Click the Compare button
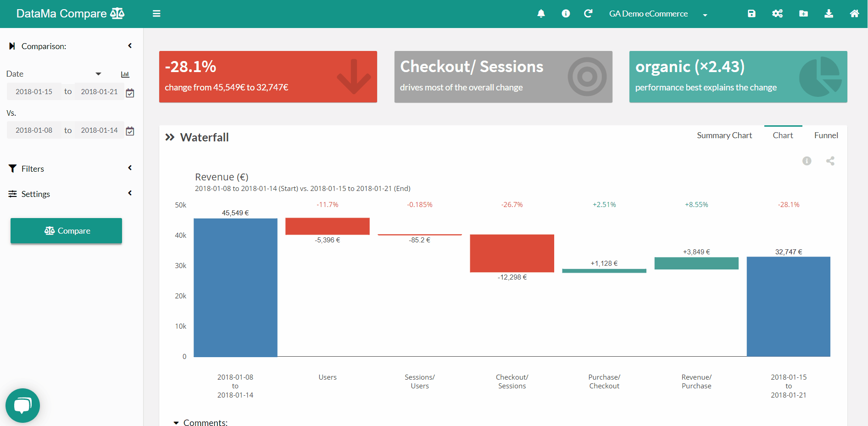The width and height of the screenshot is (868, 426). click(66, 231)
